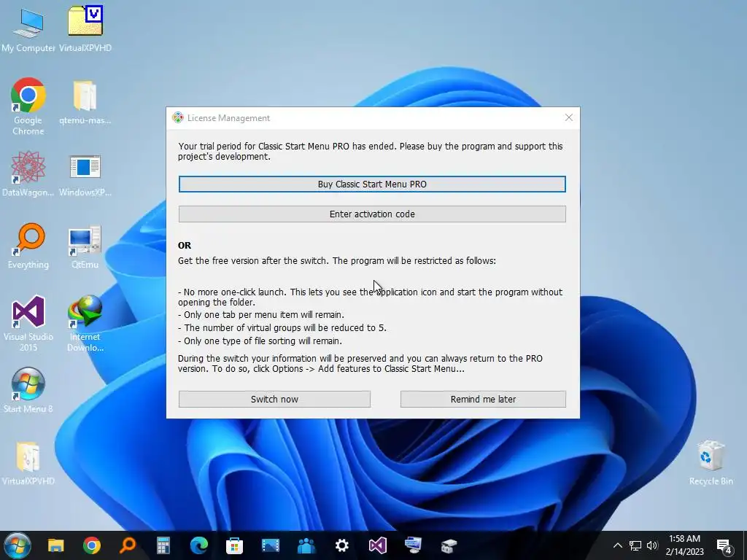Click the License Management title icon
Screen dimensions: 747x560
pos(178,117)
